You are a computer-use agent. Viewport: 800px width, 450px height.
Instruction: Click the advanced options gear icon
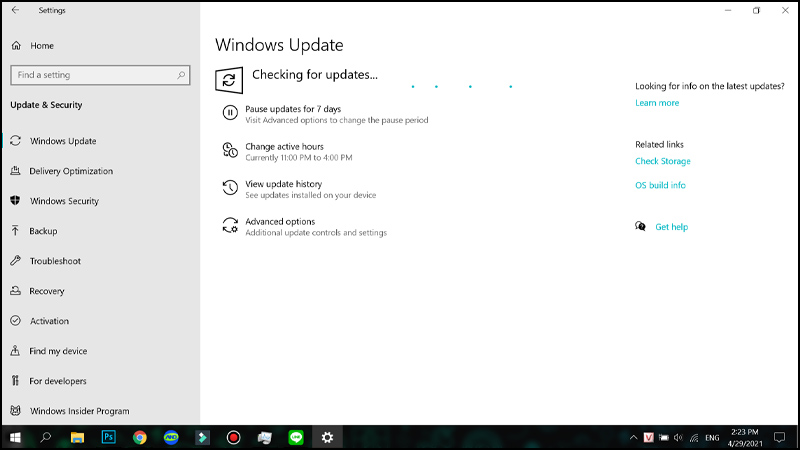(230, 225)
